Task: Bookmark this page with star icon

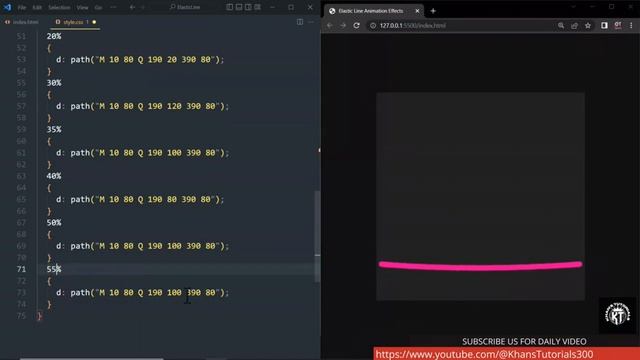Action: (x=588, y=25)
